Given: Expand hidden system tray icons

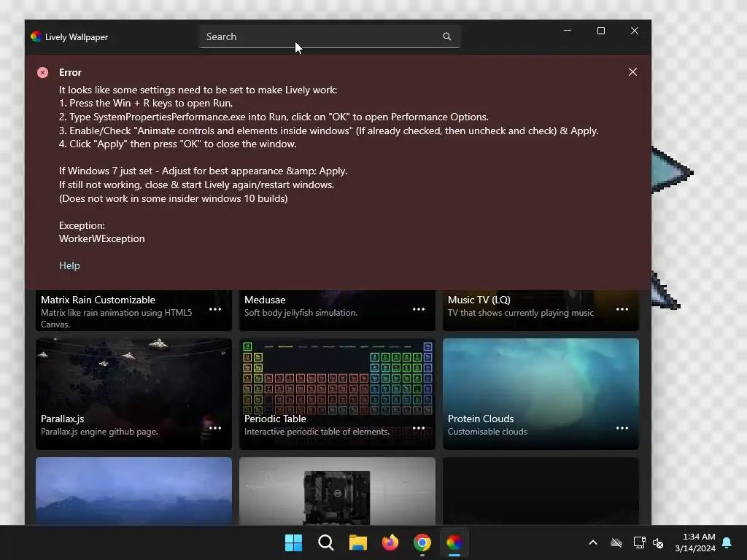Looking at the screenshot, I should [x=593, y=542].
